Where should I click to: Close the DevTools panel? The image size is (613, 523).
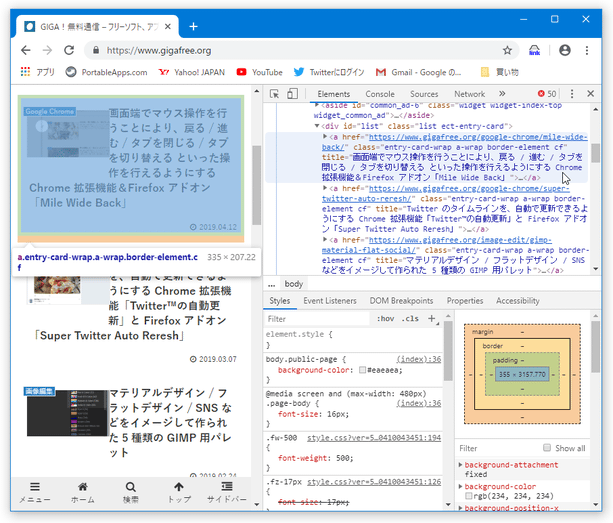pos(590,94)
